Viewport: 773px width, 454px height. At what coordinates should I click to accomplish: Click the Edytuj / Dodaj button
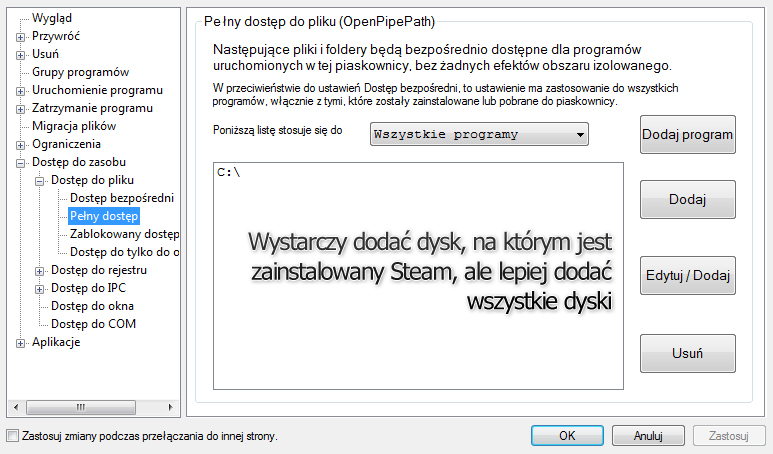(x=688, y=275)
